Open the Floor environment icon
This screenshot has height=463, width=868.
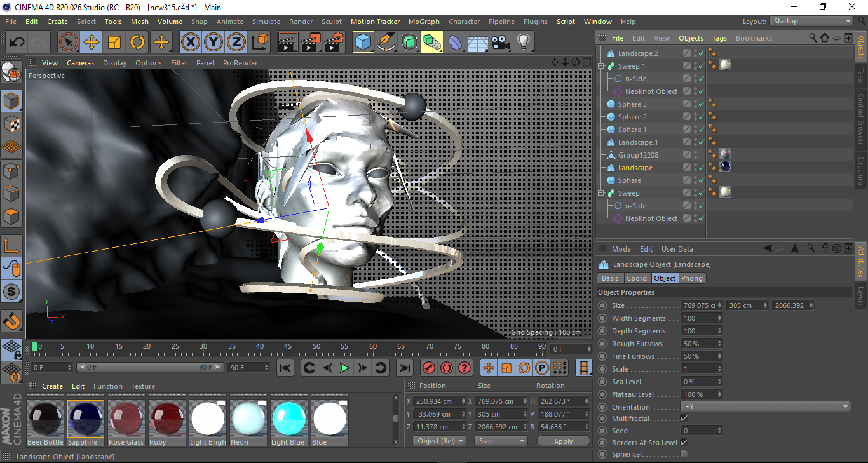(478, 43)
